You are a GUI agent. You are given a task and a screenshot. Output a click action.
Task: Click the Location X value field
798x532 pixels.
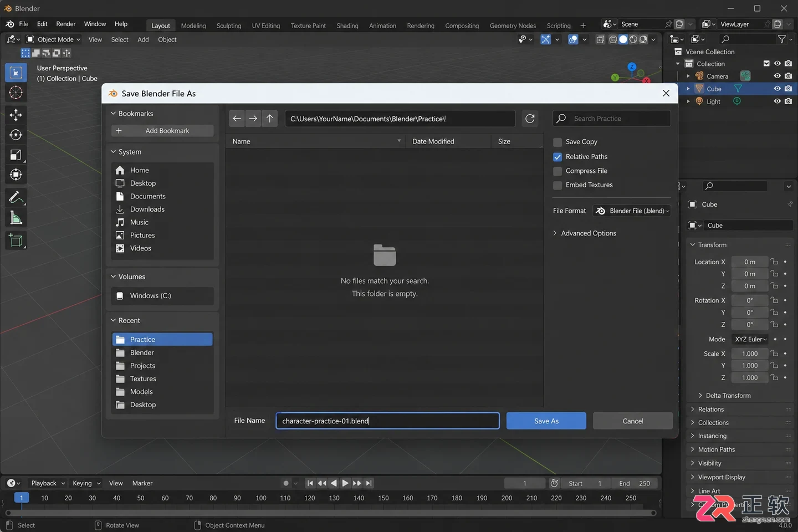point(750,262)
